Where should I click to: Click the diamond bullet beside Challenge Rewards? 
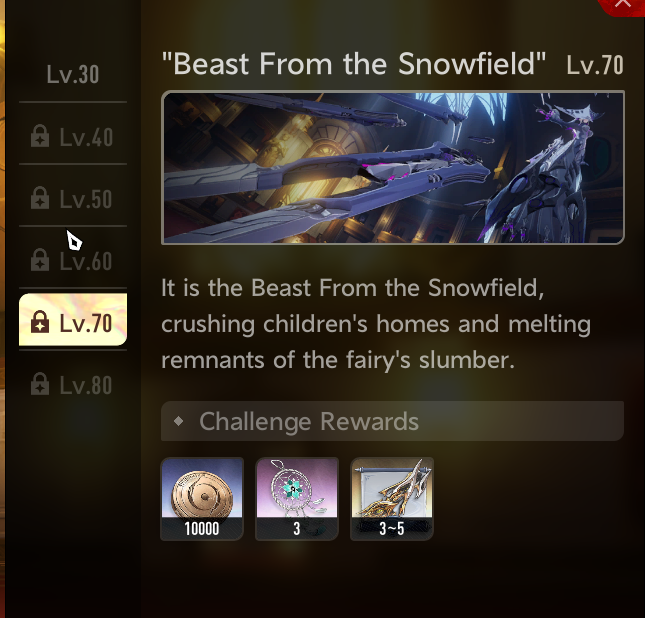point(179,421)
